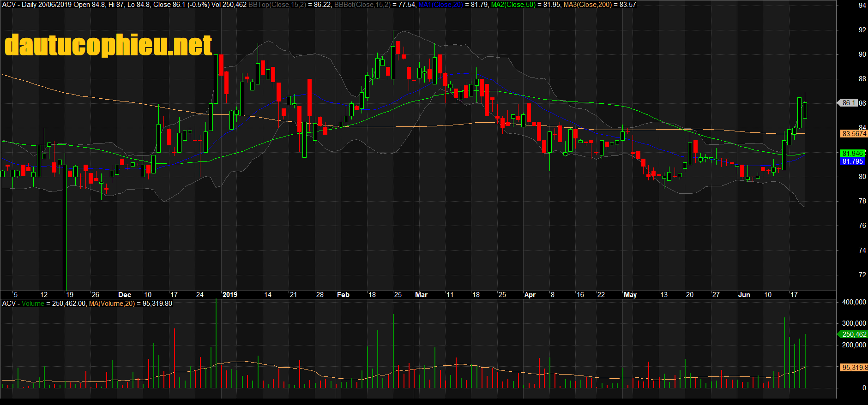Click the Jun month marker on date axis
Screen dimensions: 868x405
744,295
